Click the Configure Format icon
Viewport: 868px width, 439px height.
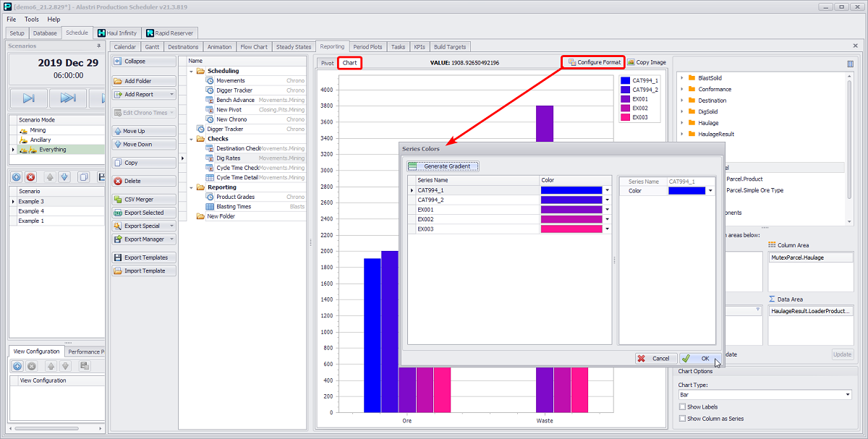point(571,63)
